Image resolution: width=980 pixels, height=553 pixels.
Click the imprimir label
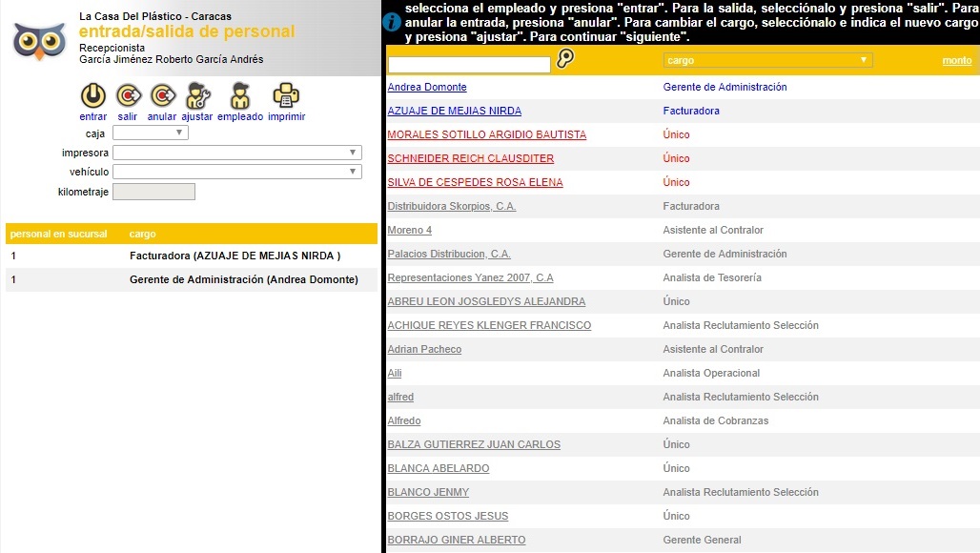click(287, 117)
